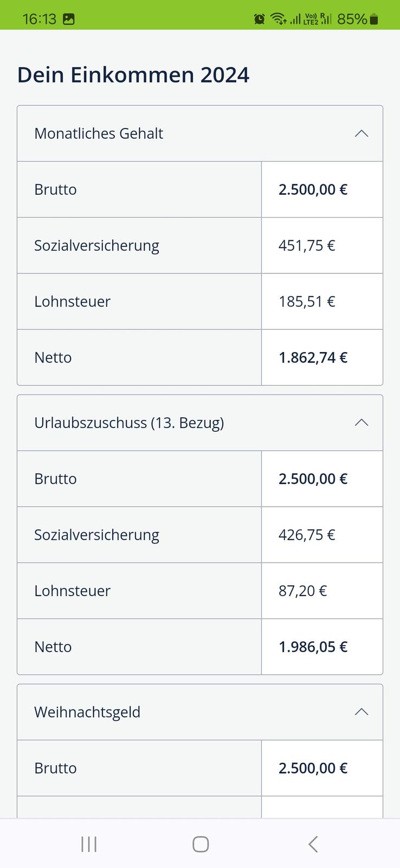This screenshot has width=400, height=868.
Task: Tap the Monatliches Gehalt header label
Action: [99, 133]
